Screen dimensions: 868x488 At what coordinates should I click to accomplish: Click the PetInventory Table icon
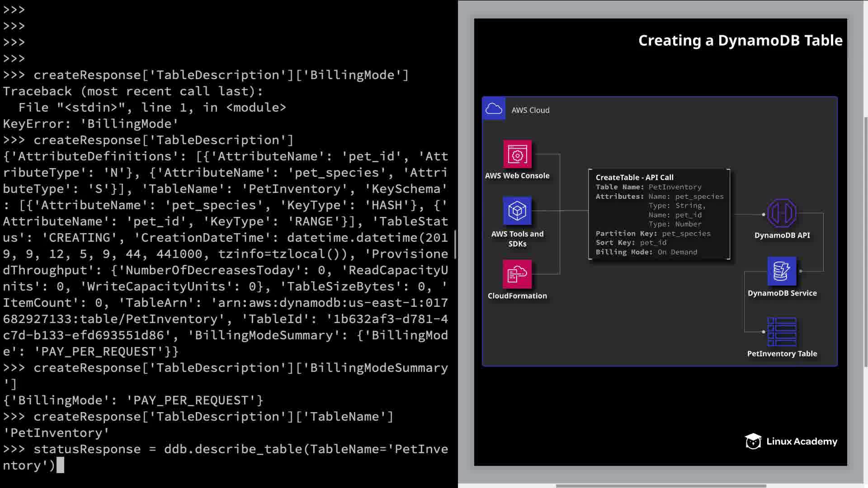(782, 332)
